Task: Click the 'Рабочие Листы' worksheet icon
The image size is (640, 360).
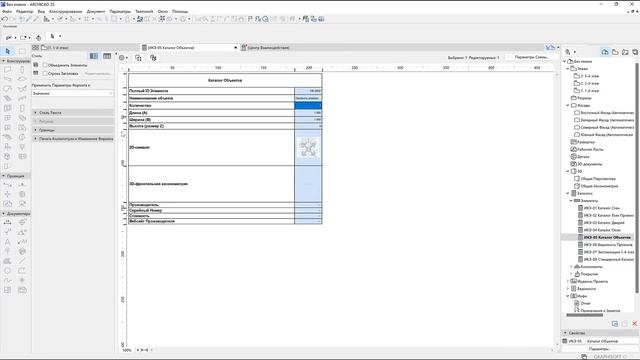Action: tap(573, 149)
